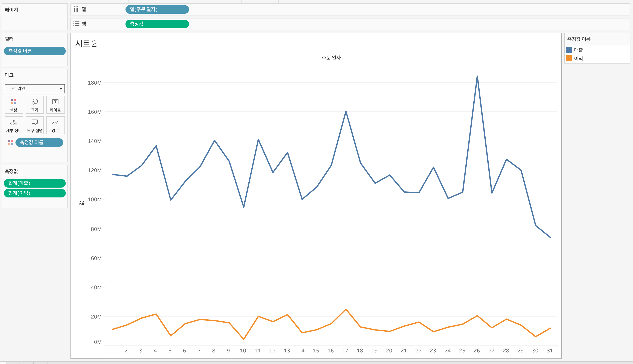This screenshot has width=633, height=364.
Task: Click color dots icon beside 측정값 이름 pill
Action: (x=11, y=143)
